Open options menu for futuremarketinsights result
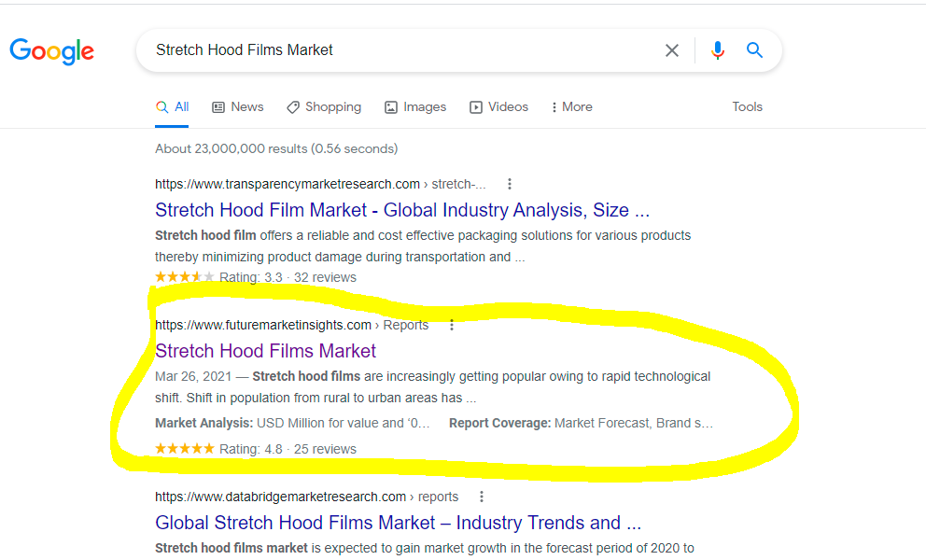This screenshot has height=560, width=926. click(452, 325)
